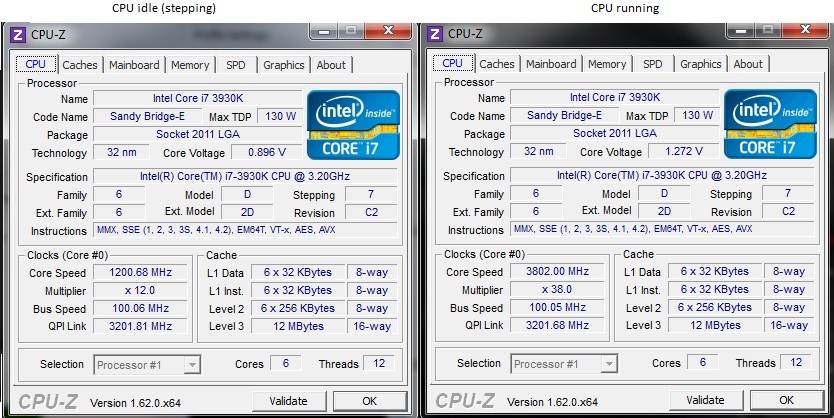Click Stepping value 7 in right window
834x418 pixels.
point(788,194)
